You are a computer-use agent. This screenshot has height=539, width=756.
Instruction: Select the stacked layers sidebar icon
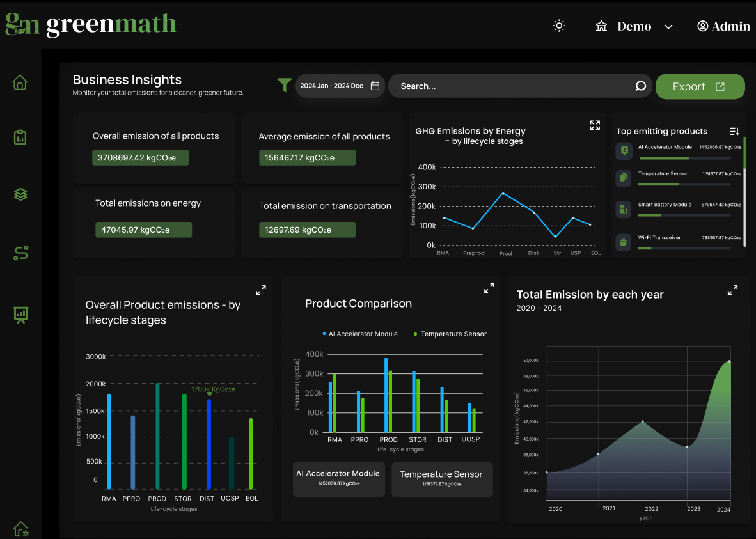[20, 194]
